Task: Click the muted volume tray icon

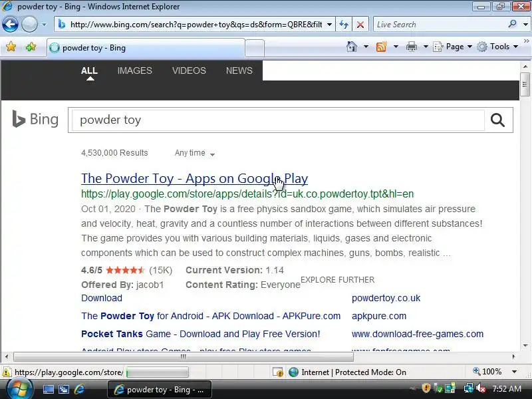Action: (481, 388)
